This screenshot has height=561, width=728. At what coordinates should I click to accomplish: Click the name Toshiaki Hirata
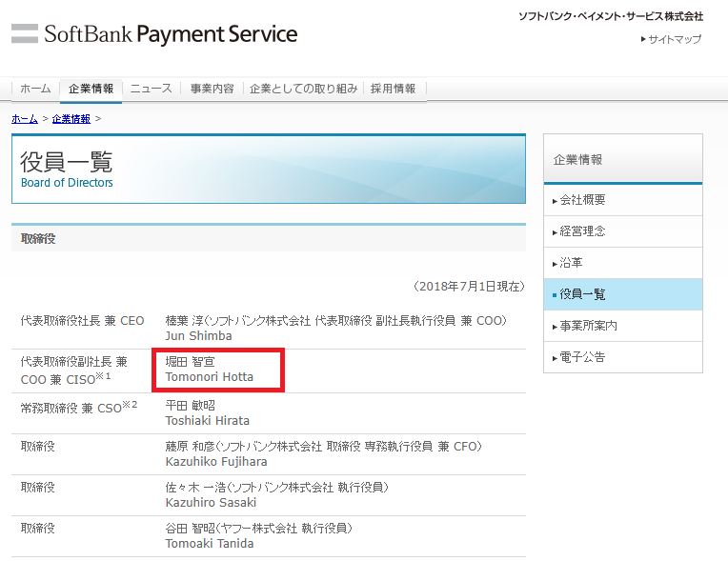(x=208, y=421)
